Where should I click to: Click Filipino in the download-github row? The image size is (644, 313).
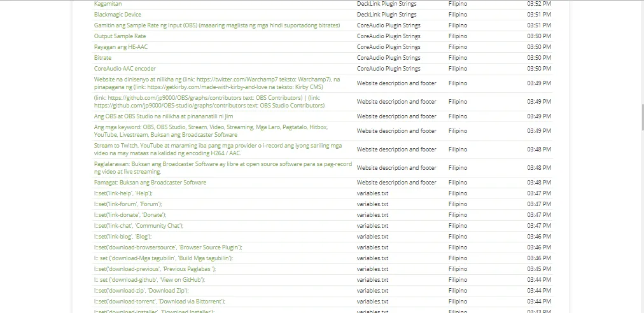(458, 280)
